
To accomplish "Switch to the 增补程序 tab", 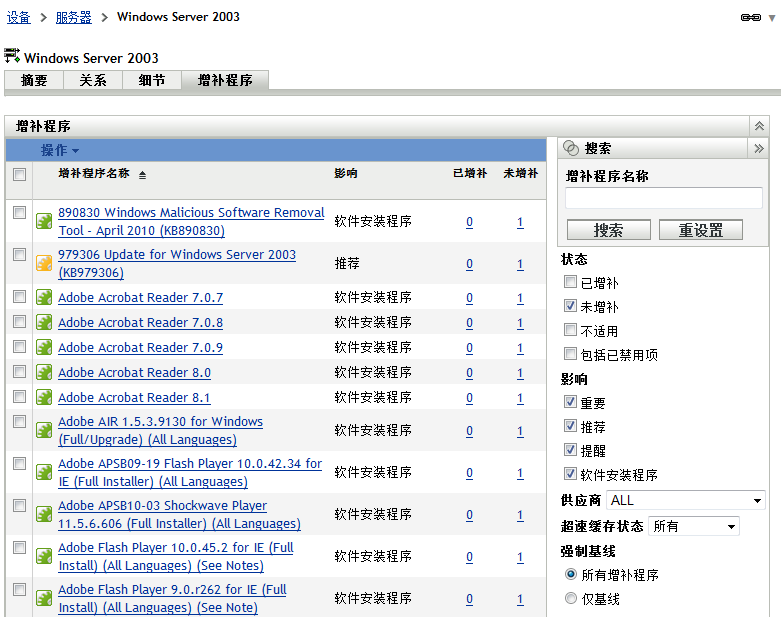I will [225, 80].
